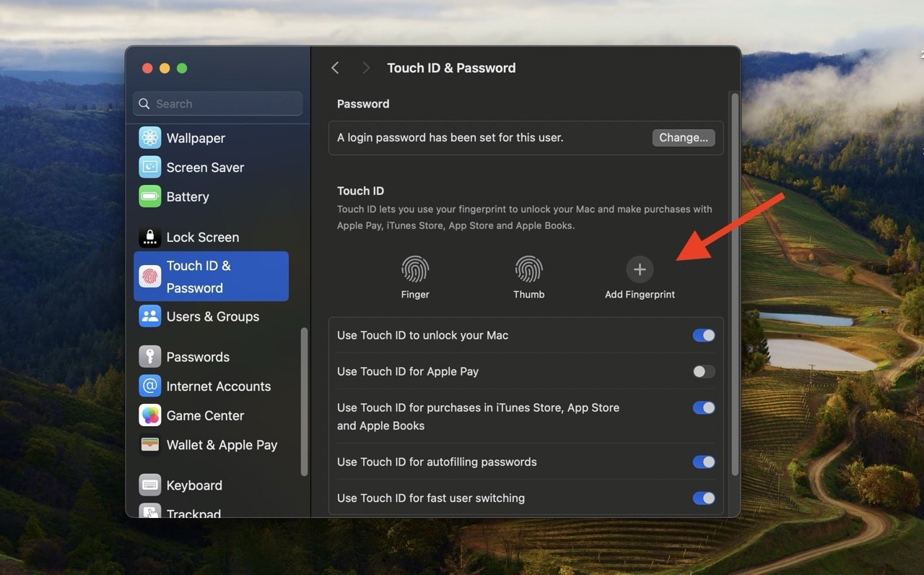Image resolution: width=924 pixels, height=575 pixels.
Task: Open Keyboard settings in the sidebar
Action: coord(193,485)
